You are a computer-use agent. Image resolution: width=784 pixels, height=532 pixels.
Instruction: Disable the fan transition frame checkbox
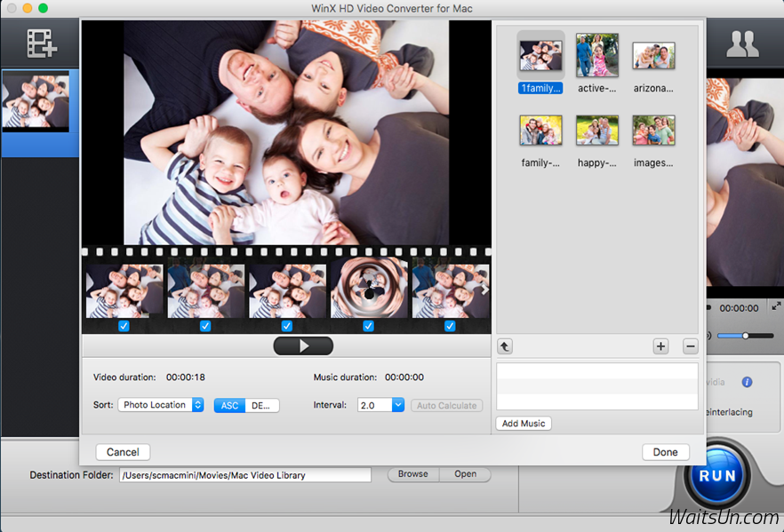(x=368, y=326)
